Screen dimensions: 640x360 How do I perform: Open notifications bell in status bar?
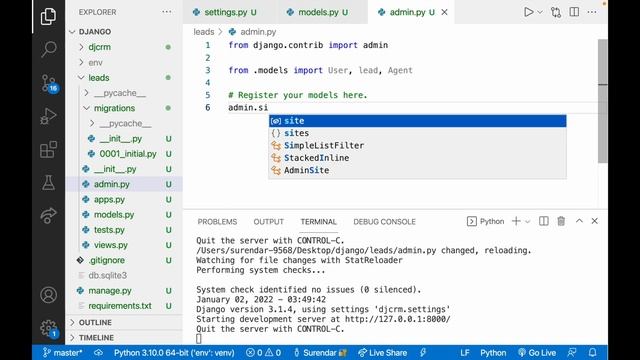pos(592,353)
